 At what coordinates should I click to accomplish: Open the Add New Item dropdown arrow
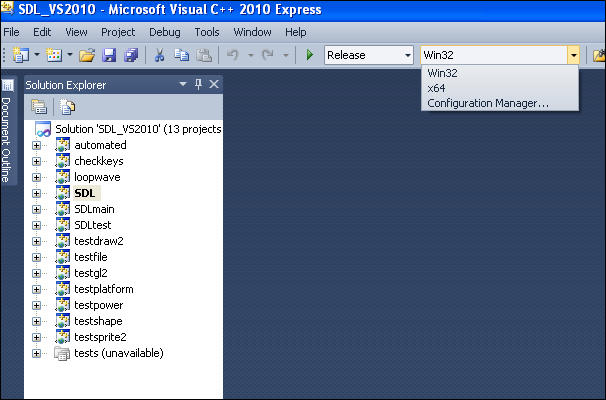point(70,55)
